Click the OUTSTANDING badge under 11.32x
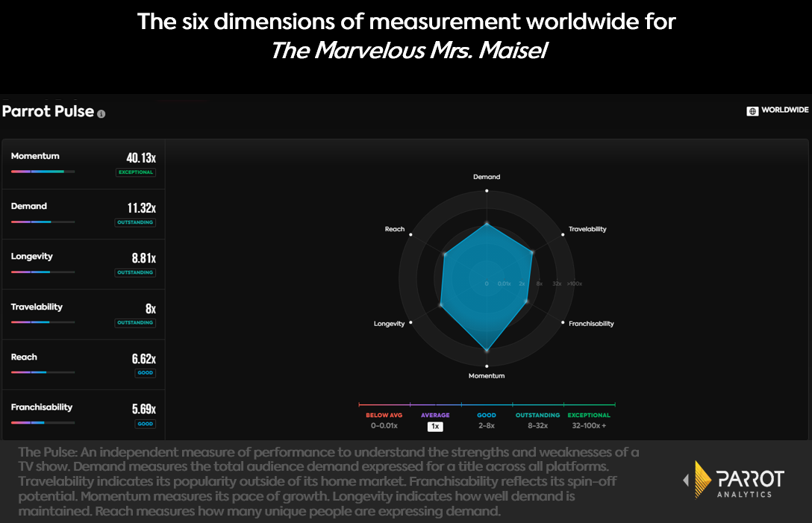812x523 pixels. [x=135, y=222]
